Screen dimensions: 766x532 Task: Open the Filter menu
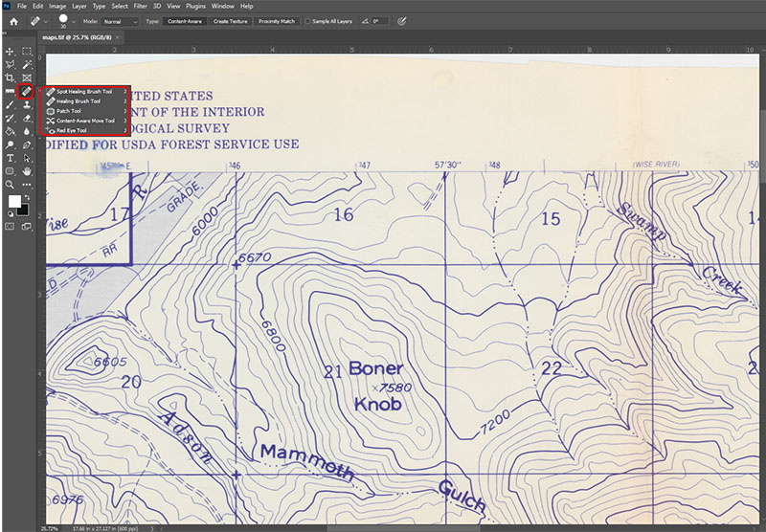[141, 6]
